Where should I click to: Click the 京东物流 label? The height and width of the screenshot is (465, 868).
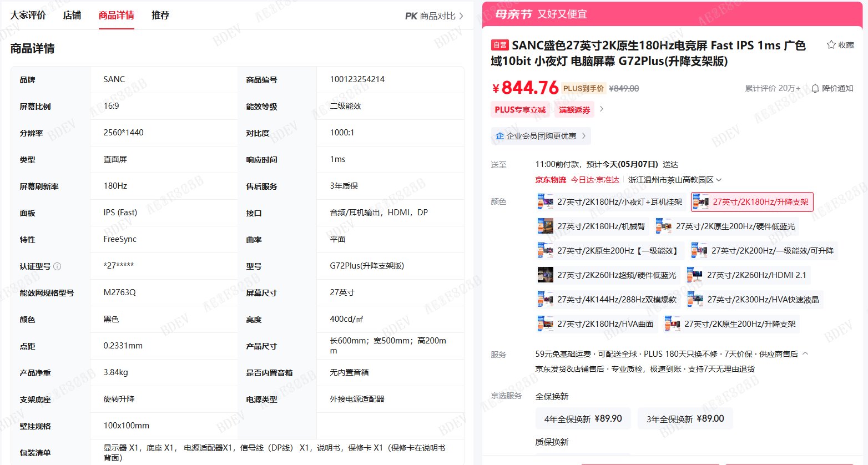551,180
